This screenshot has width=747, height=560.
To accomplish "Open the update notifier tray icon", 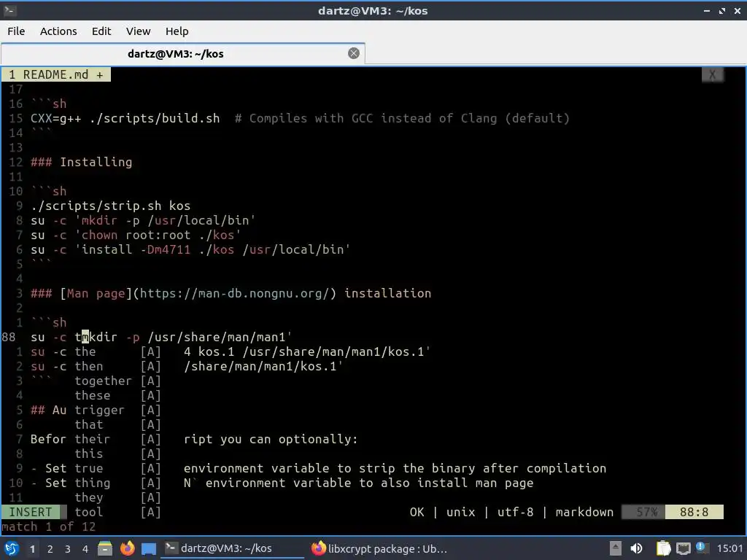I will coord(701,548).
